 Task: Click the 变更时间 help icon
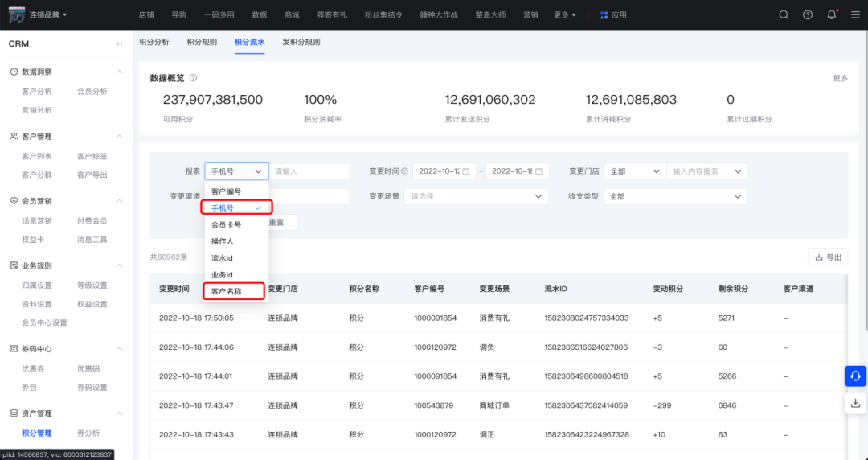404,171
